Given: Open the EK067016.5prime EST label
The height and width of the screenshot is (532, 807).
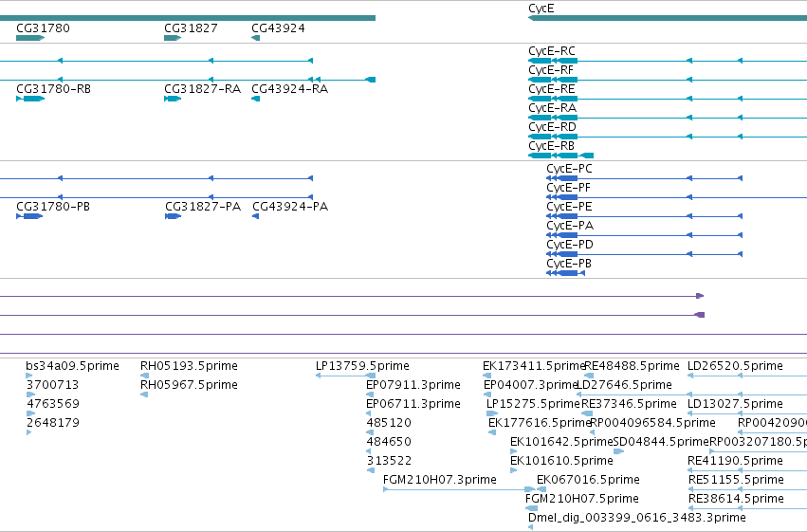Looking at the screenshot, I should 588,480.
